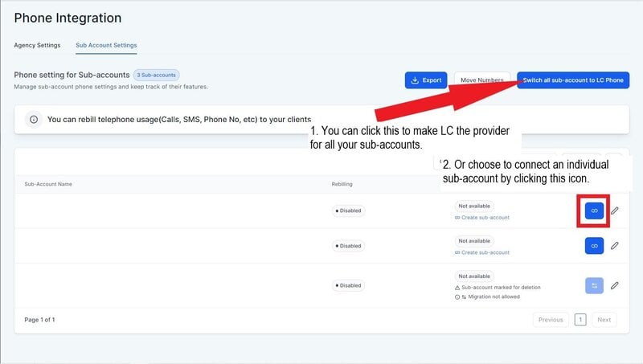Click the Move Numbers button
This screenshot has width=643, height=364.
pos(481,80)
